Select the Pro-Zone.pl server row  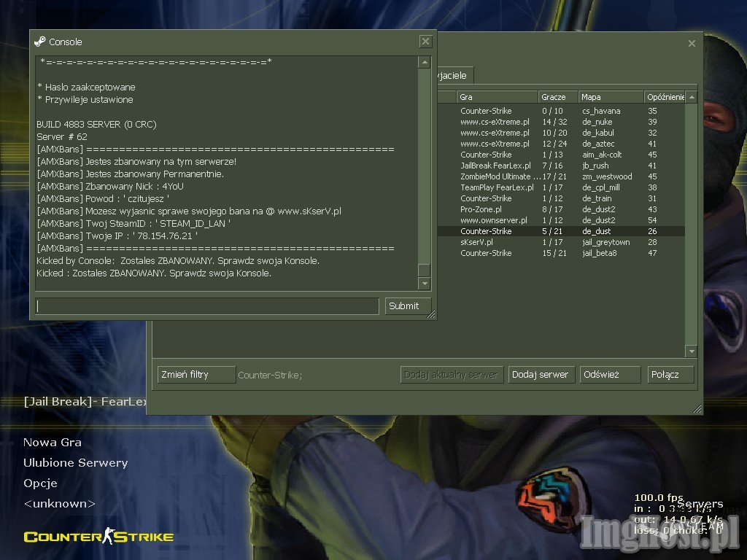[x=561, y=209]
